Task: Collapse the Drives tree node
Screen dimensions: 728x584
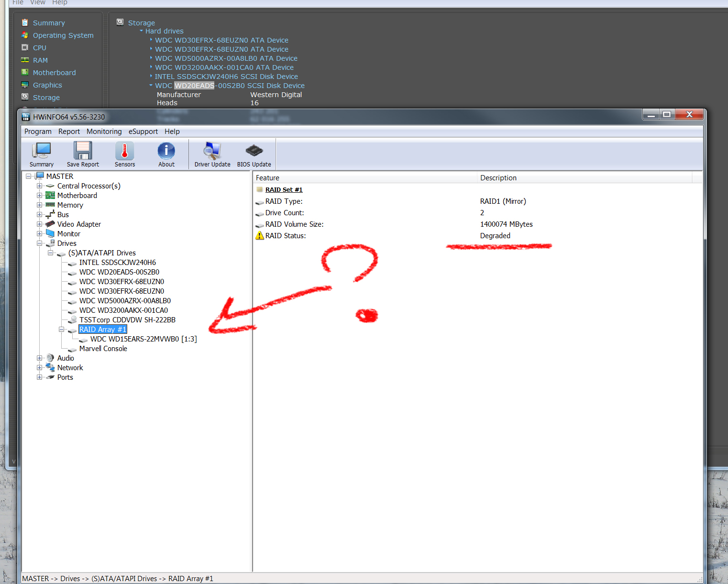Action: 39,243
